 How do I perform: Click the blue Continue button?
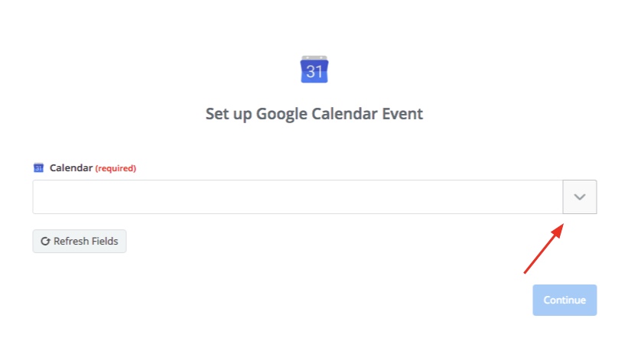[x=565, y=300]
